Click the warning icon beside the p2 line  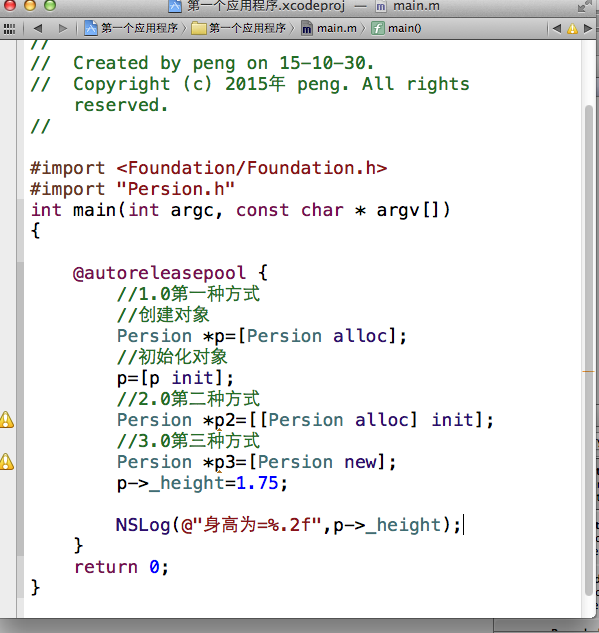(x=6, y=420)
